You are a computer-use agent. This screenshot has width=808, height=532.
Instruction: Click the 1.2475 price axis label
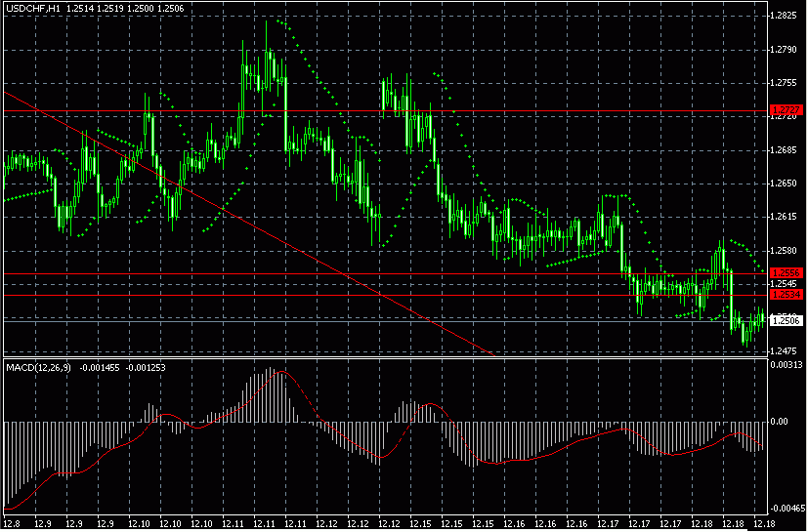(x=785, y=351)
